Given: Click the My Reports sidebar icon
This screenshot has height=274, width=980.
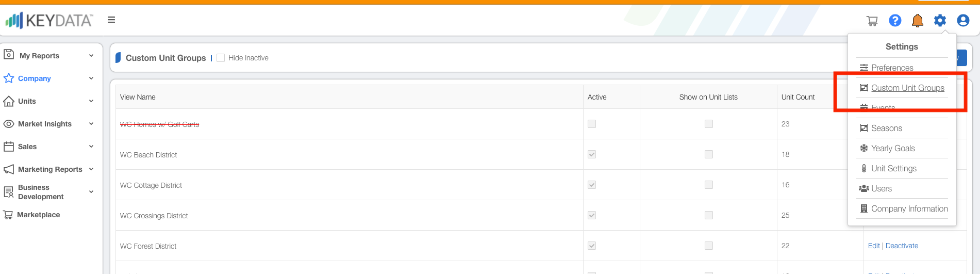Looking at the screenshot, I should (9, 54).
